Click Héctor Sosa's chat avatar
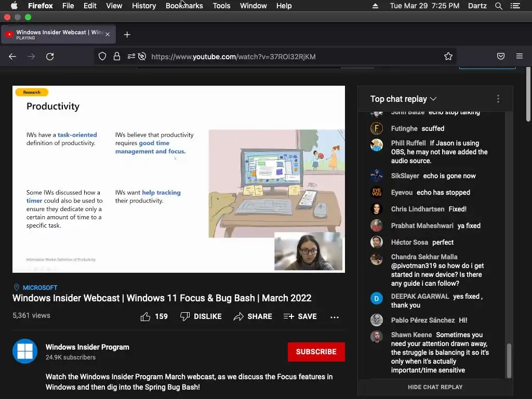 (377, 242)
